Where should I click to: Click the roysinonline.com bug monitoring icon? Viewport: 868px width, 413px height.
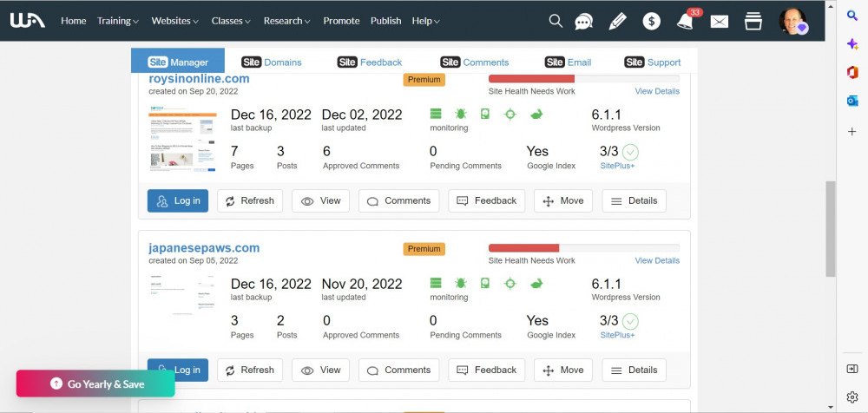click(x=461, y=114)
